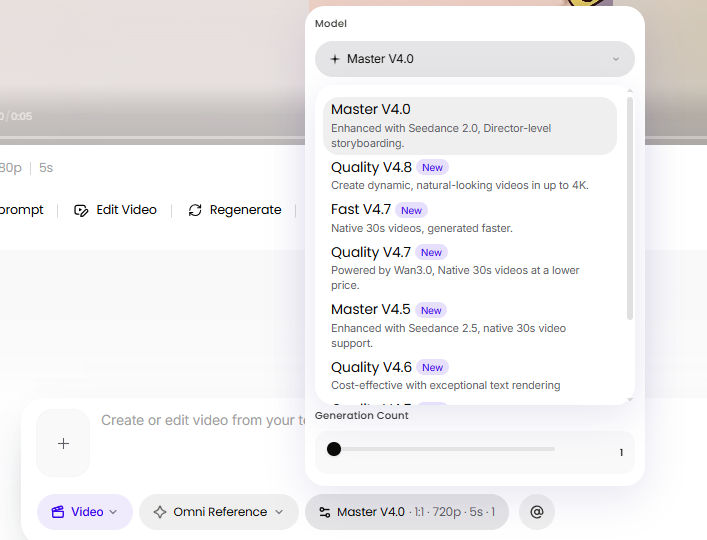Click the Generation Count slider handle
Screen dimensions: 707x540
click(334, 449)
